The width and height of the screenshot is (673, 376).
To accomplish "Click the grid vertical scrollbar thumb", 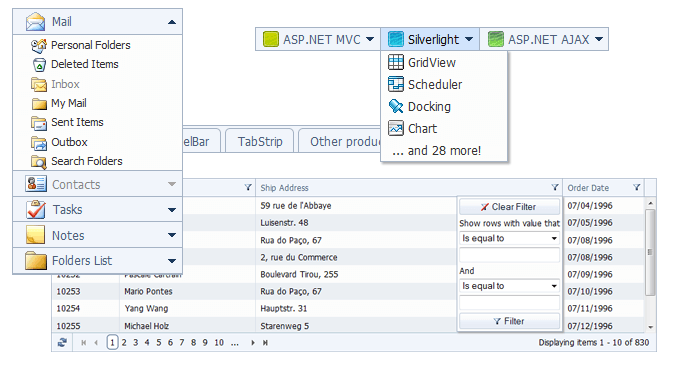I will point(650,252).
